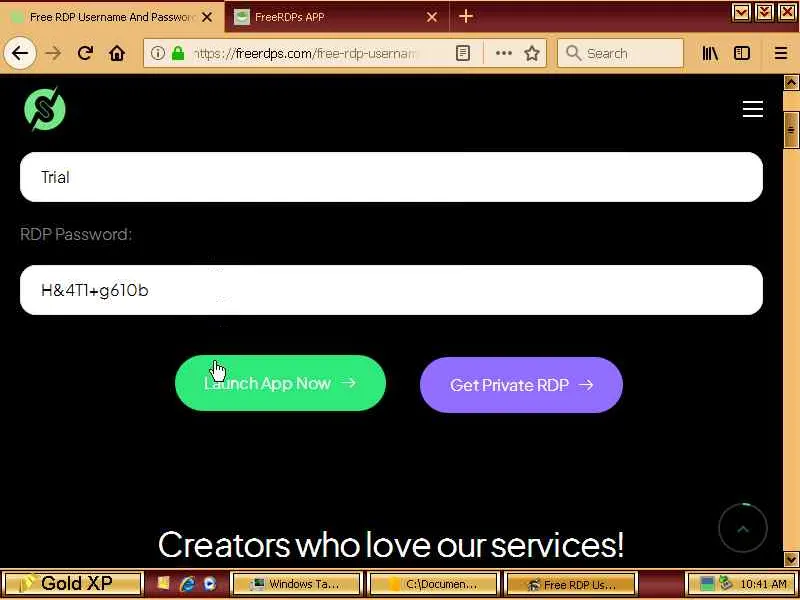Image resolution: width=800 pixels, height=600 pixels.
Task: Close the Free RDP Username And Password tab
Action: [207, 17]
